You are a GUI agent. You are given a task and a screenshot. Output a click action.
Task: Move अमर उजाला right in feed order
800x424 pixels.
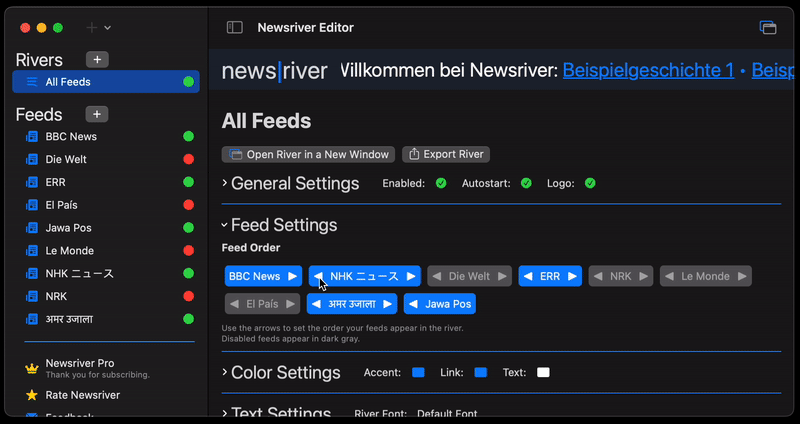pyautogui.click(x=388, y=304)
